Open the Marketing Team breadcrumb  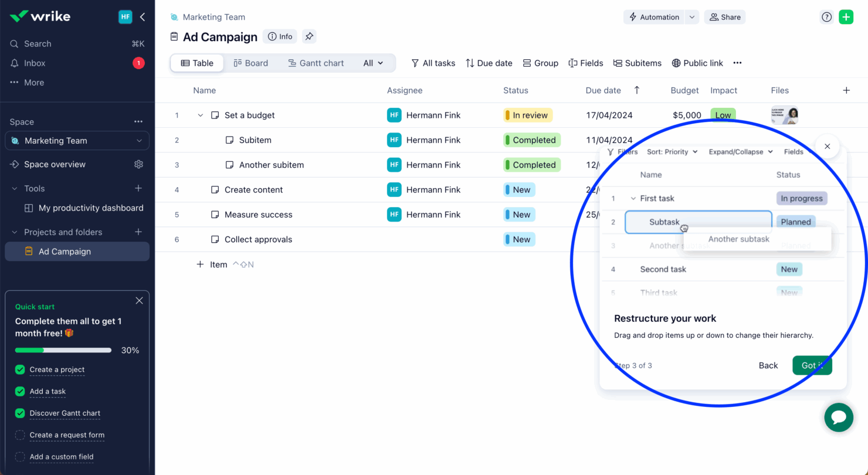tap(214, 17)
